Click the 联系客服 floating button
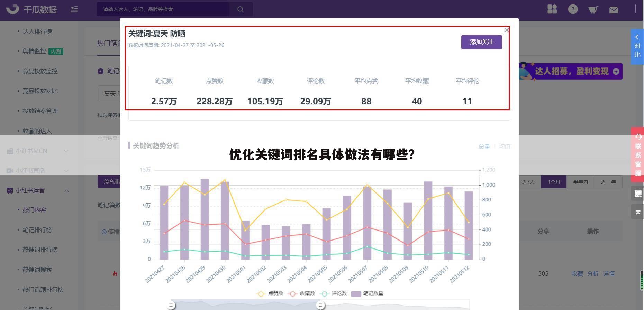This screenshot has width=644, height=310. pos(637,155)
